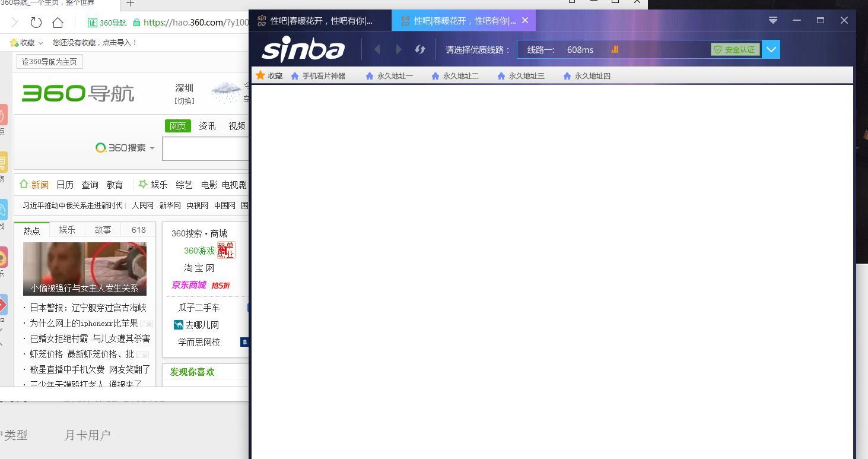Screen dimensions: 868x459
Task: Open the 永久地址三 bookmark
Action: tap(521, 76)
